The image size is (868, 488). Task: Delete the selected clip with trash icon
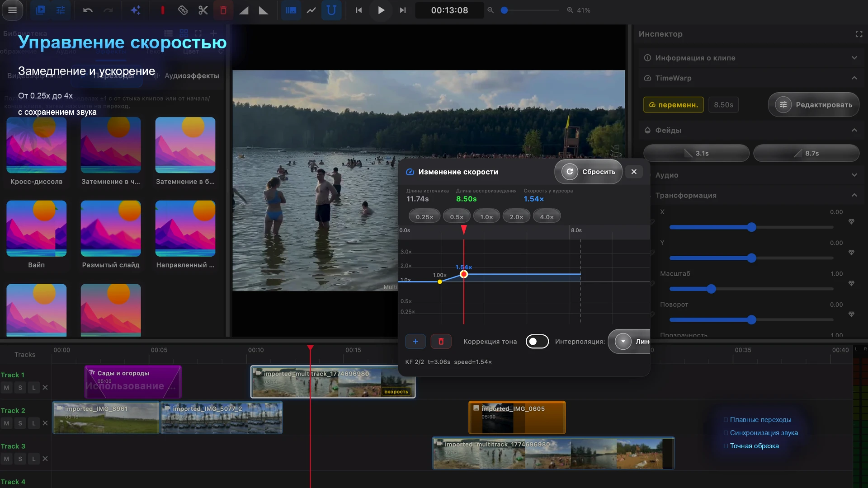(223, 10)
